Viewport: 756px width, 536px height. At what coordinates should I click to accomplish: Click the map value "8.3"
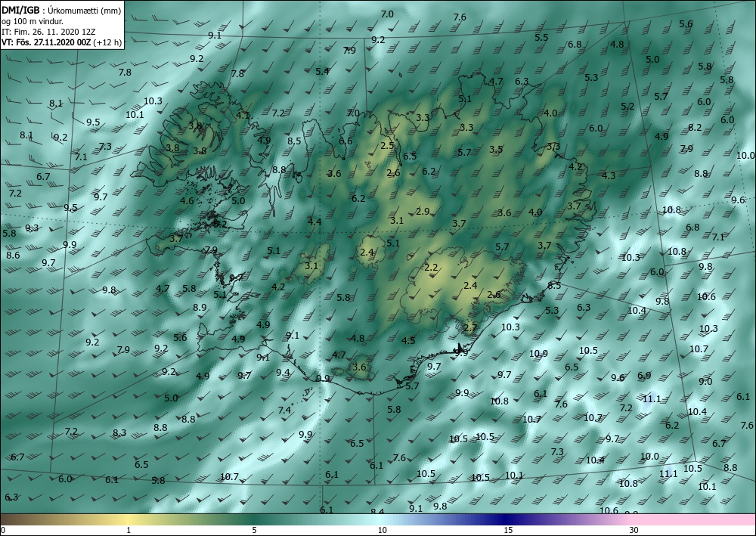[119, 433]
